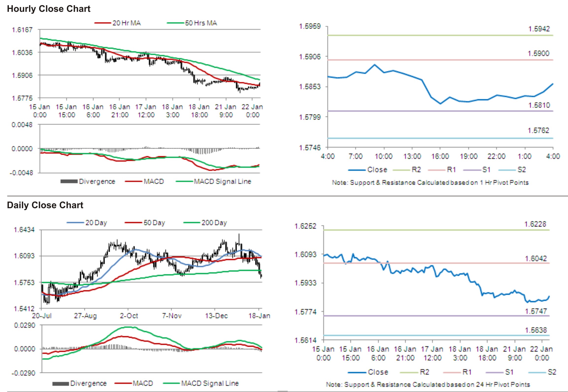
Task: Click gray Divergence swatch in hourly MACD legend
Action: 69,182
